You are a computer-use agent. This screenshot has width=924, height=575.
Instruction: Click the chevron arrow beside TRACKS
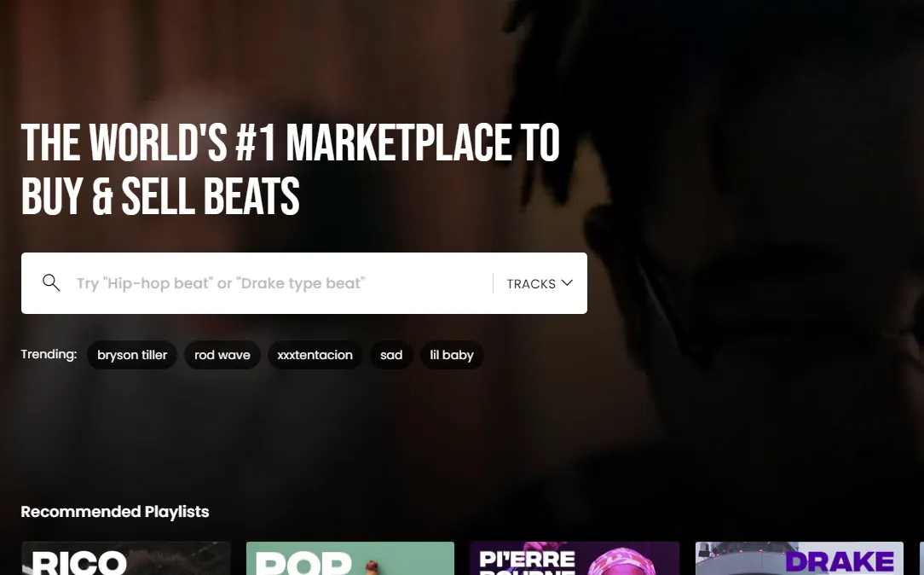[567, 283]
